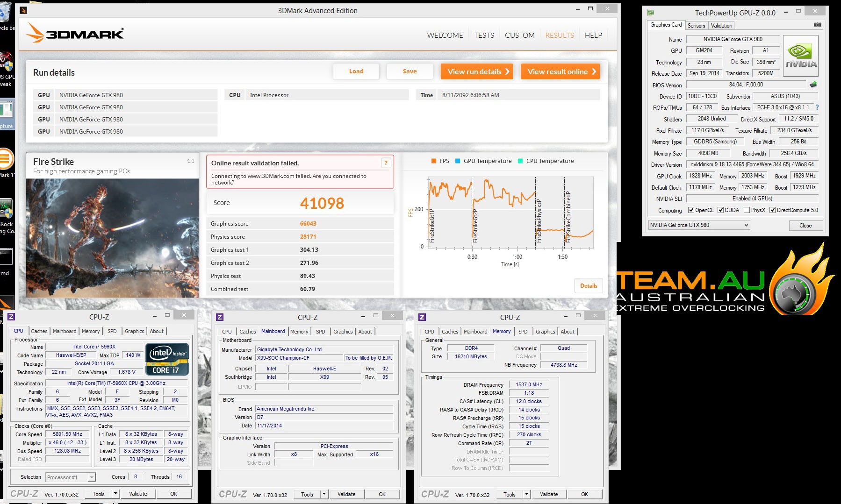Click GPU-Z screenshot camera icon

[x=817, y=25]
